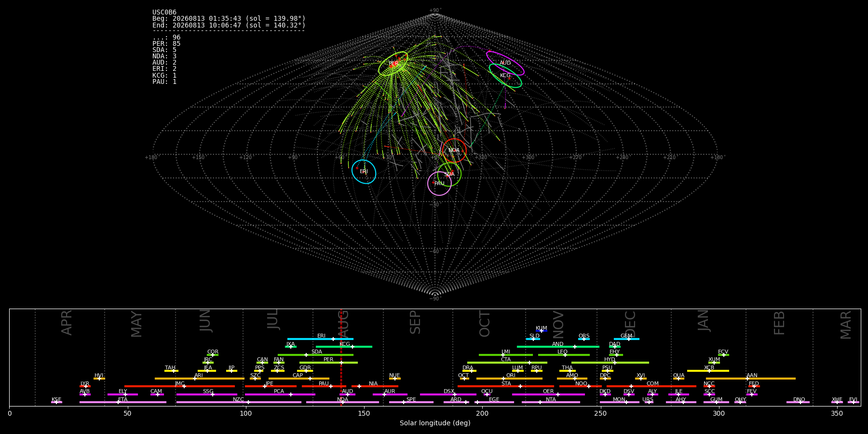Select the AUD magenta radiant ellipse
The height and width of the screenshot is (434, 868).
click(505, 63)
